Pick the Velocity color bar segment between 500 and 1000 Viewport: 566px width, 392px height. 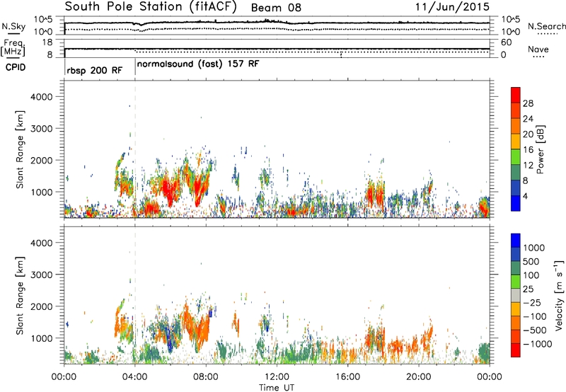coord(516,255)
